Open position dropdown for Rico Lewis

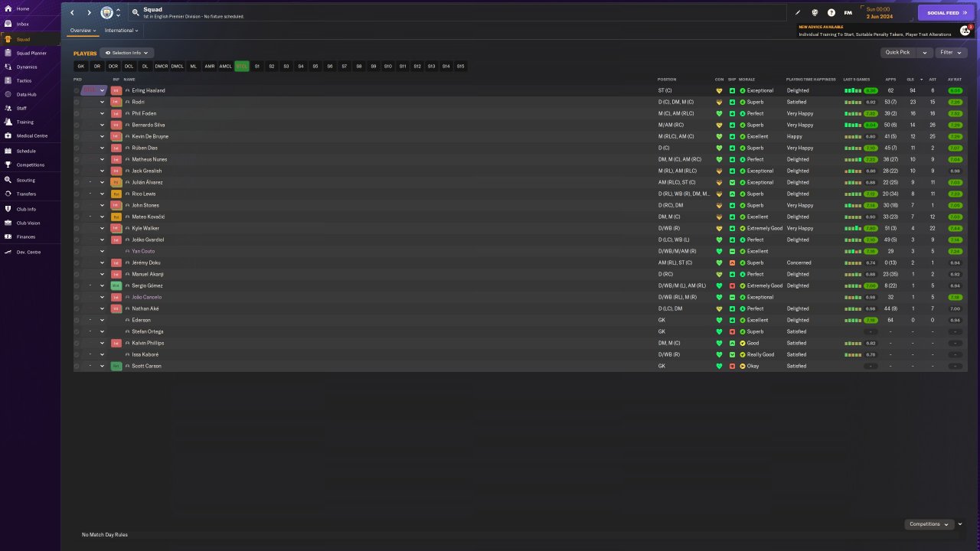click(x=102, y=194)
